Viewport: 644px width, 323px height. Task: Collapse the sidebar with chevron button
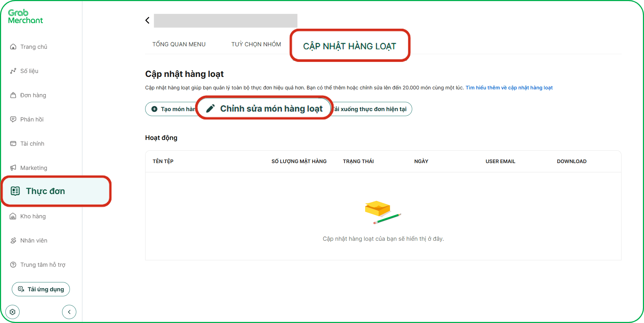69,312
